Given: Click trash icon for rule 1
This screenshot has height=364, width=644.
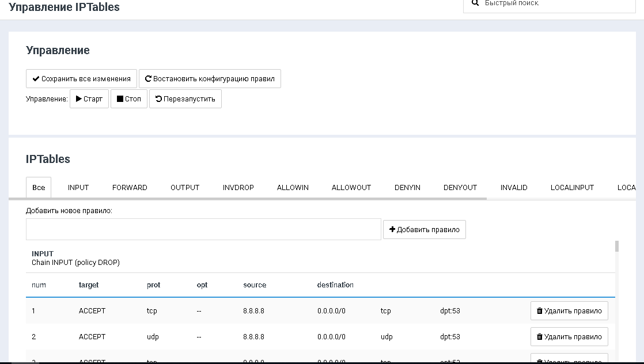Looking at the screenshot, I should 539,311.
